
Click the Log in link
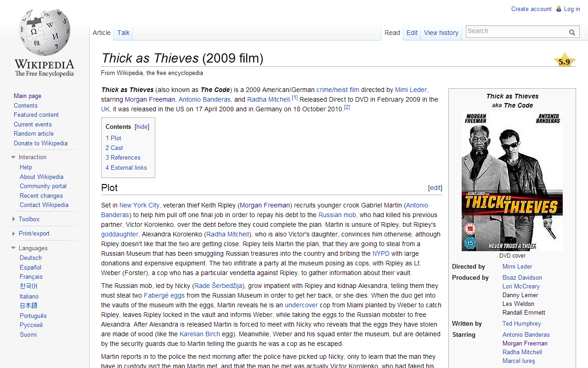tap(572, 9)
